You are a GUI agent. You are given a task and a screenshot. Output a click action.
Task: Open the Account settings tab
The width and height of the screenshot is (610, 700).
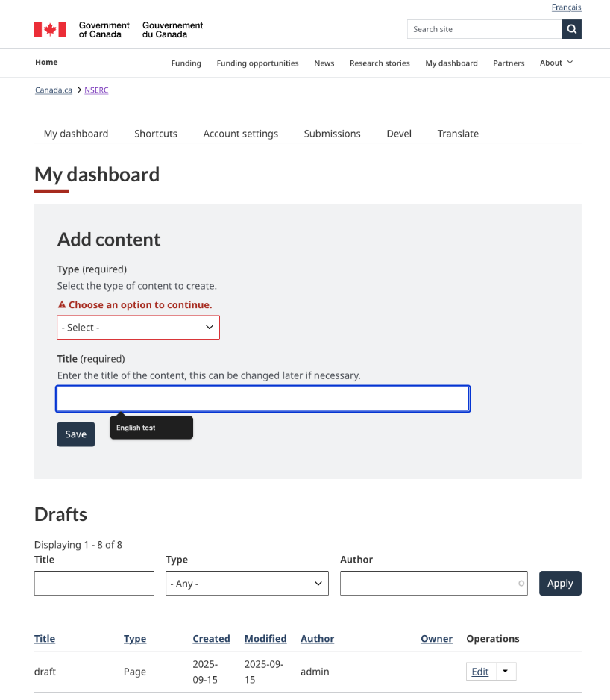click(240, 134)
